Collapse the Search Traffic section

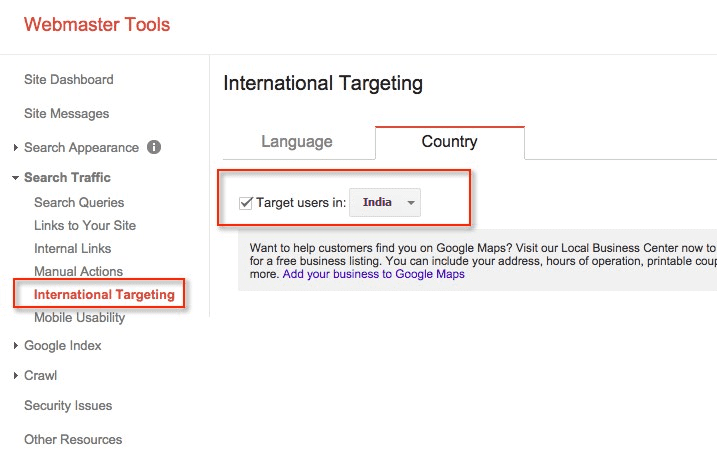pyautogui.click(x=66, y=177)
